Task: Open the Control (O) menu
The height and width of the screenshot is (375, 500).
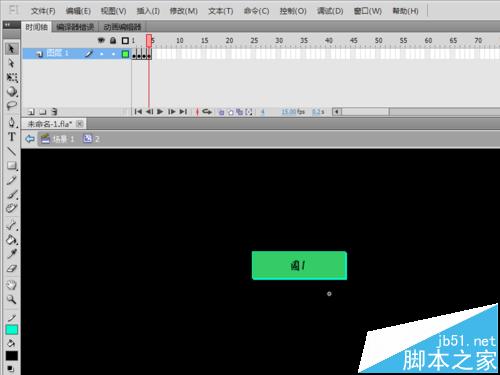Action: pyautogui.click(x=293, y=11)
